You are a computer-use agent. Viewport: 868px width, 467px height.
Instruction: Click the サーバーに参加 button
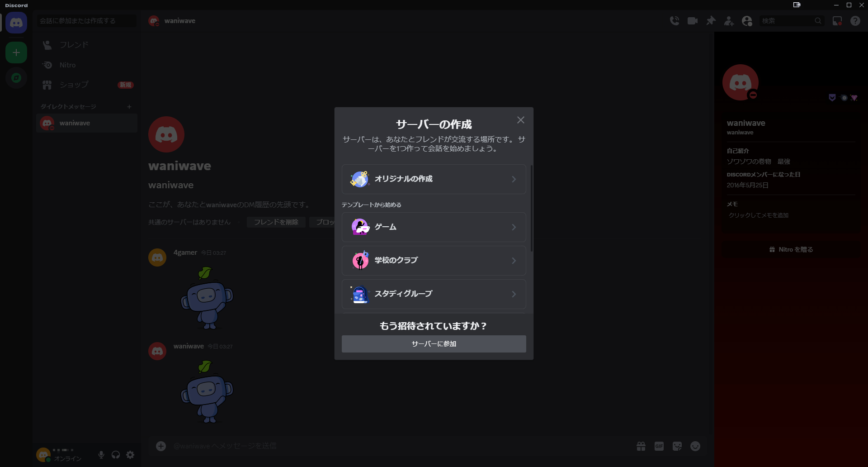coord(434,344)
